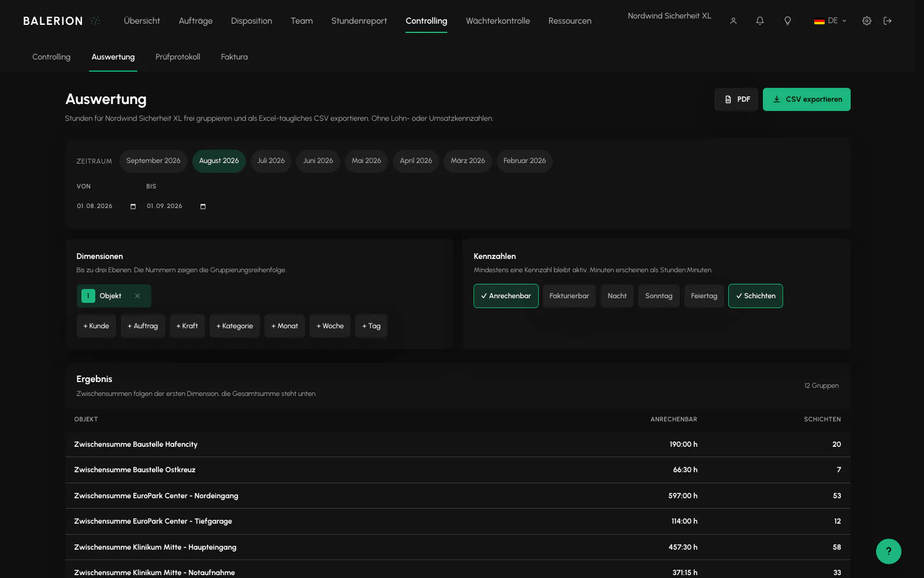Toggle Schichten metric
The height and width of the screenshot is (578, 924).
[x=755, y=296]
